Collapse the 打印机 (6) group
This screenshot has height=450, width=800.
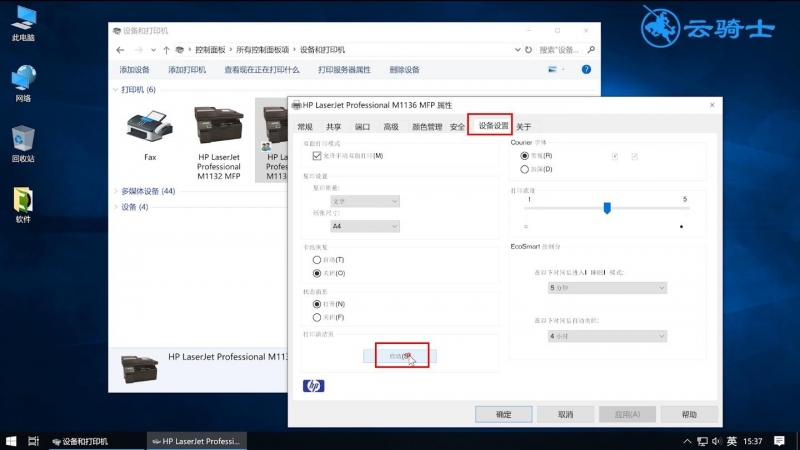coord(116,90)
